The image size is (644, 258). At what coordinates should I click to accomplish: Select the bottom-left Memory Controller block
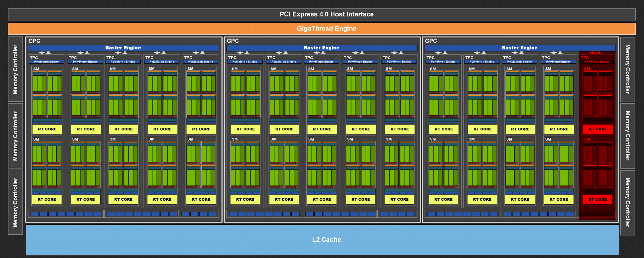tap(16, 202)
